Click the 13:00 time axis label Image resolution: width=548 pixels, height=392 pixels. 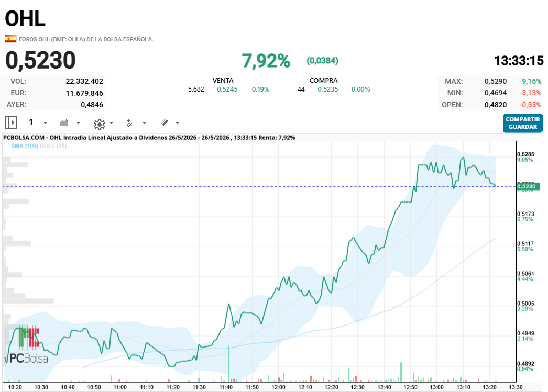436,387
